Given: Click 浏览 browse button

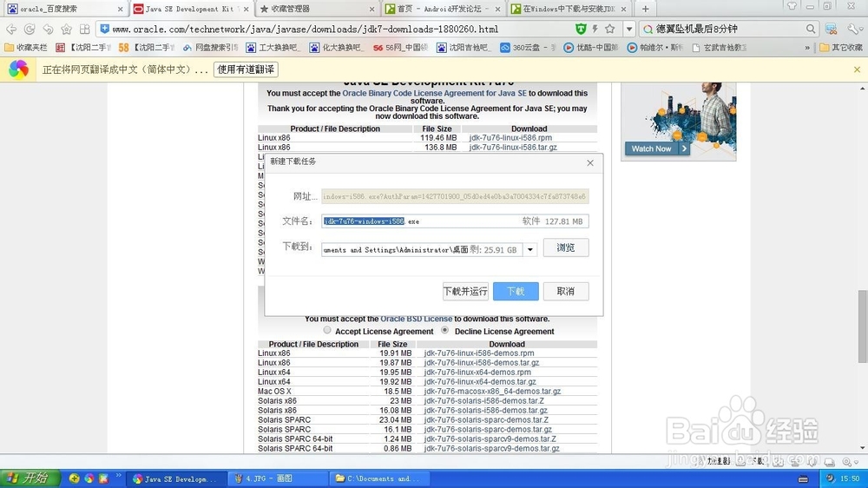Looking at the screenshot, I should 566,247.
